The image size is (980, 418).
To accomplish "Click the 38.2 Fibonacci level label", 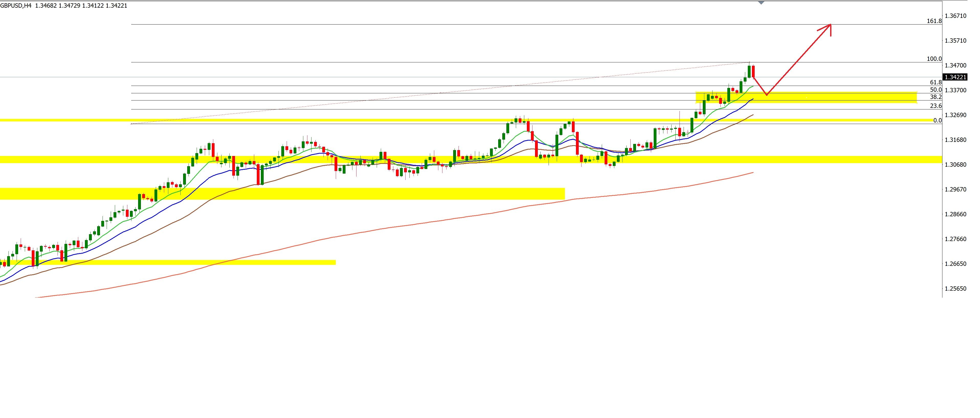I will tap(936, 97).
